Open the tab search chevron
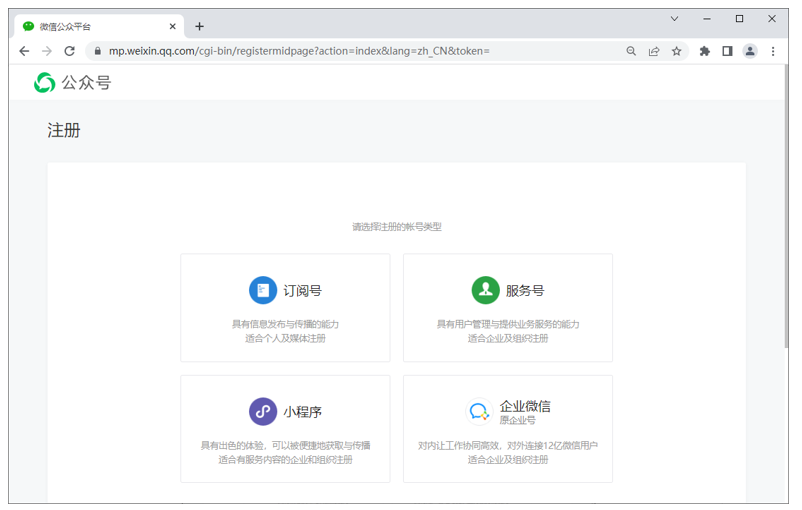 click(674, 19)
